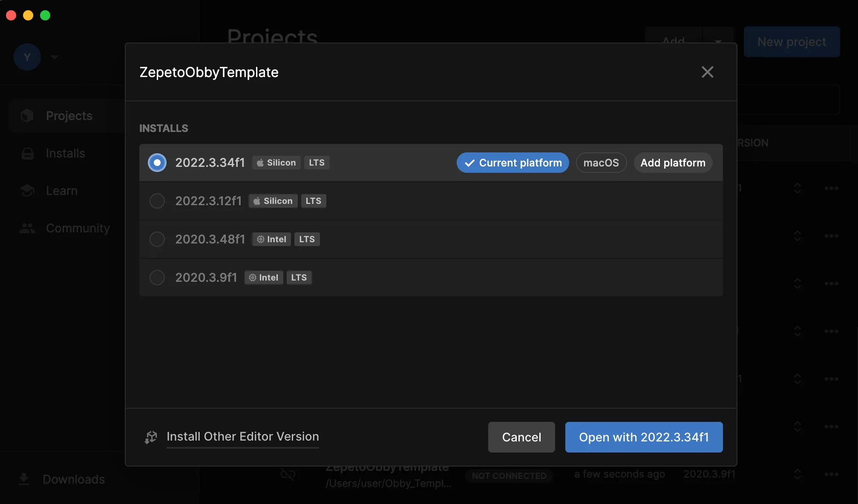Screen dimensions: 858x504
Task: Click the Downloads arrow icon at the bottom of the sidebar
Action: (x=24, y=479)
